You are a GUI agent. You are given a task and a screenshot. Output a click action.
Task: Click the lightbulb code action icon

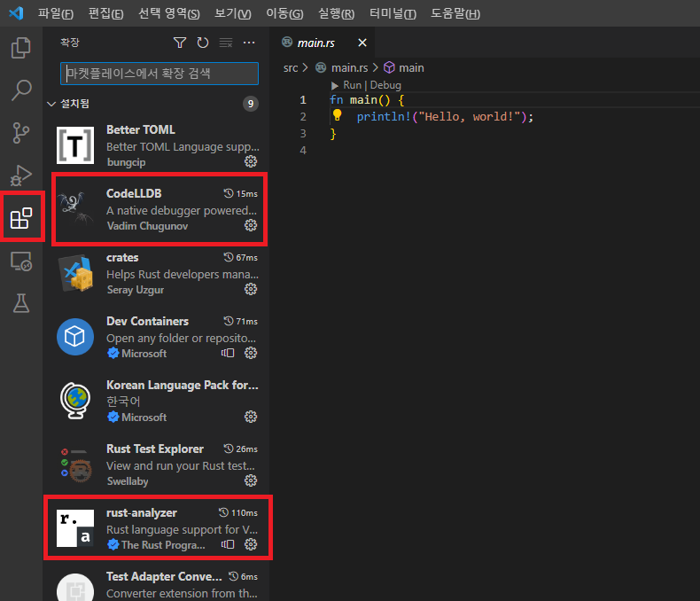tap(337, 115)
